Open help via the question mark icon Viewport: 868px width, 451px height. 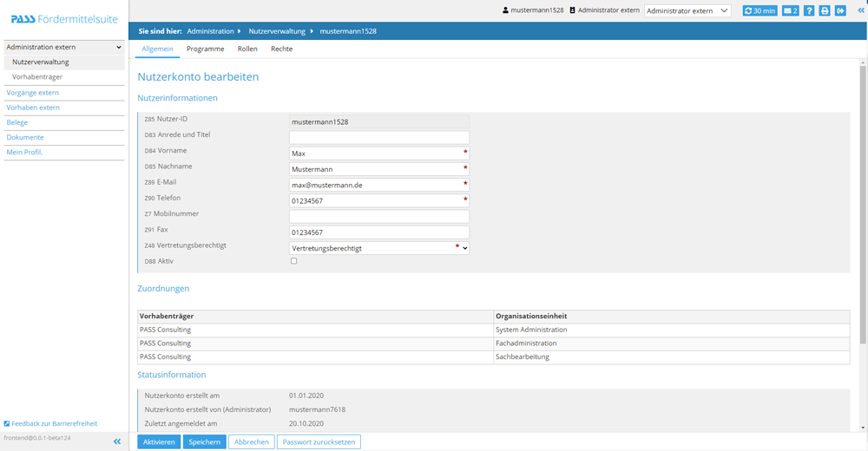809,10
